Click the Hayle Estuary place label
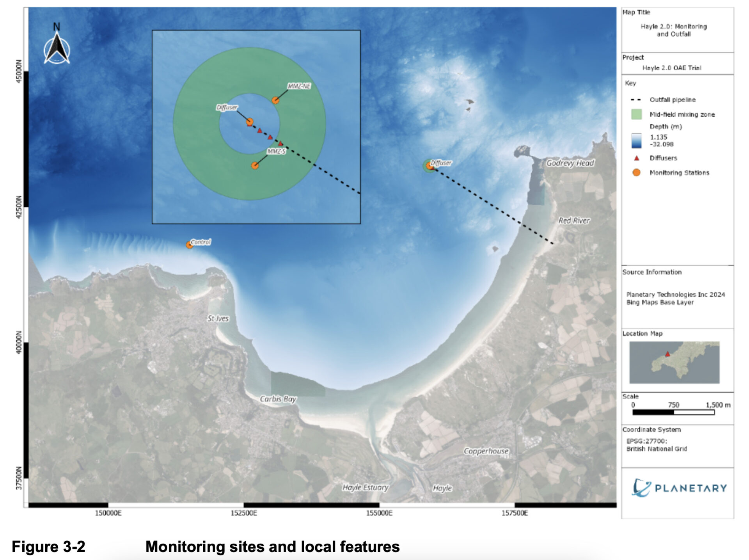Image resolution: width=749 pixels, height=560 pixels. tap(366, 487)
